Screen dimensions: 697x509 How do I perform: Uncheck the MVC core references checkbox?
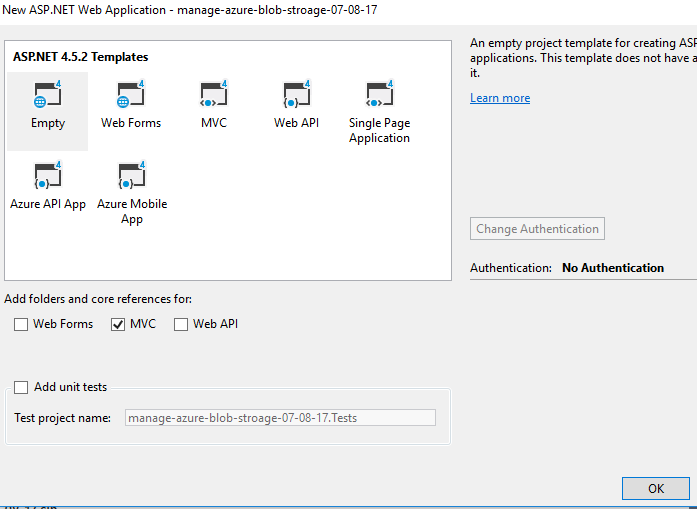(x=118, y=325)
